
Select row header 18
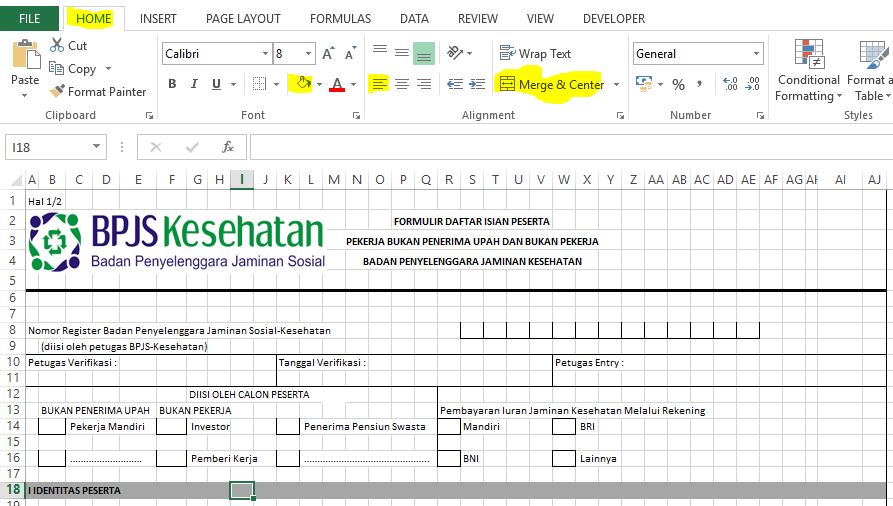(x=13, y=489)
